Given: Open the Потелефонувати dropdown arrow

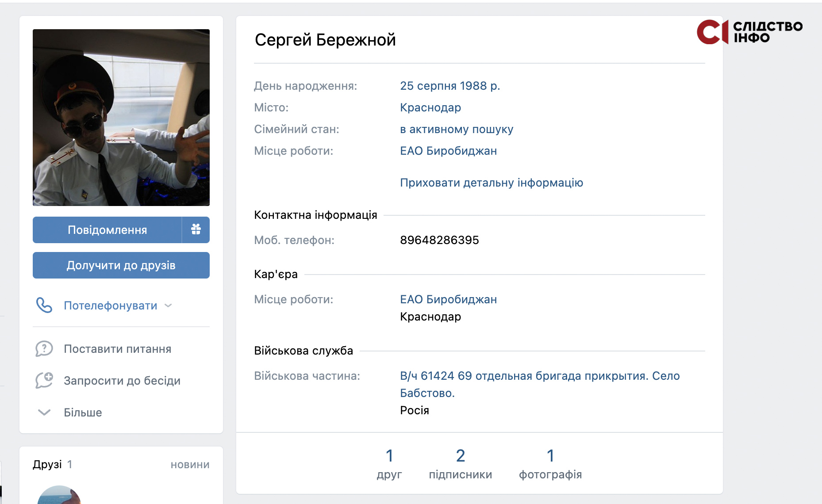Looking at the screenshot, I should [168, 305].
